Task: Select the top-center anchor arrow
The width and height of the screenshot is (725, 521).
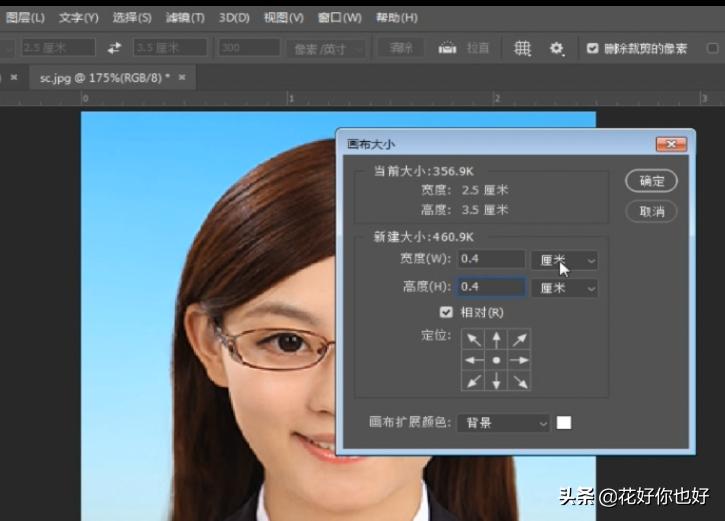Action: 496,340
